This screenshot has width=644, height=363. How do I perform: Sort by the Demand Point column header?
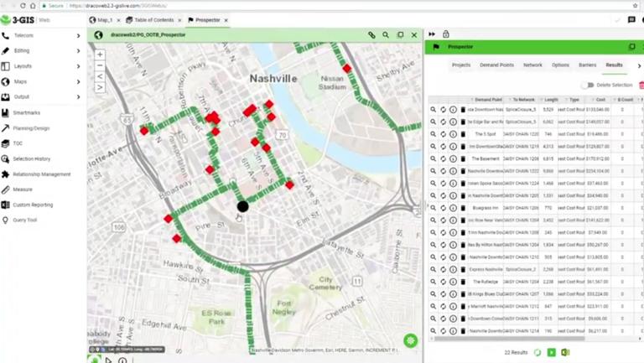486,100
